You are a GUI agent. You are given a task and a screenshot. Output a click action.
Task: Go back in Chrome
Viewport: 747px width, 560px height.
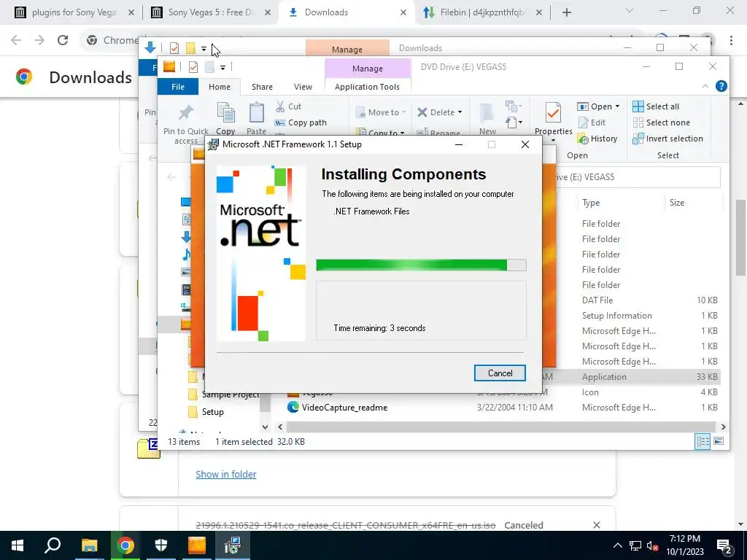(16, 40)
